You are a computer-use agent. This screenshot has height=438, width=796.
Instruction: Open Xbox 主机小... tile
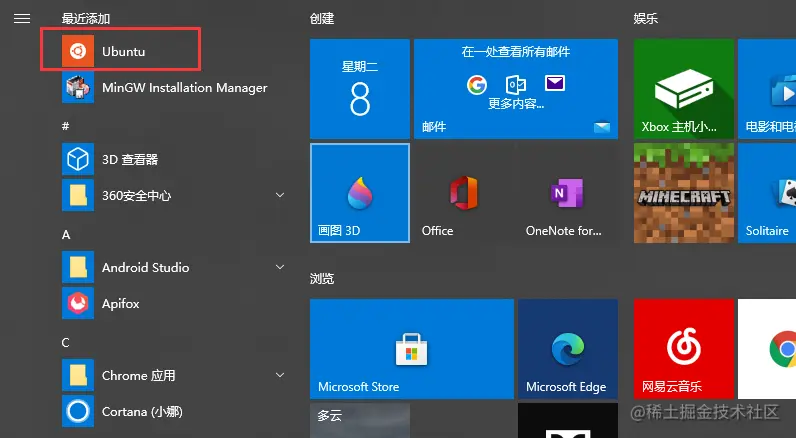pos(684,89)
